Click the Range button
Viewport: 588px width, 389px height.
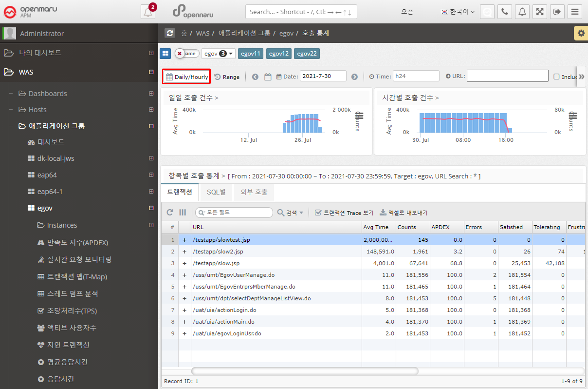[227, 77]
